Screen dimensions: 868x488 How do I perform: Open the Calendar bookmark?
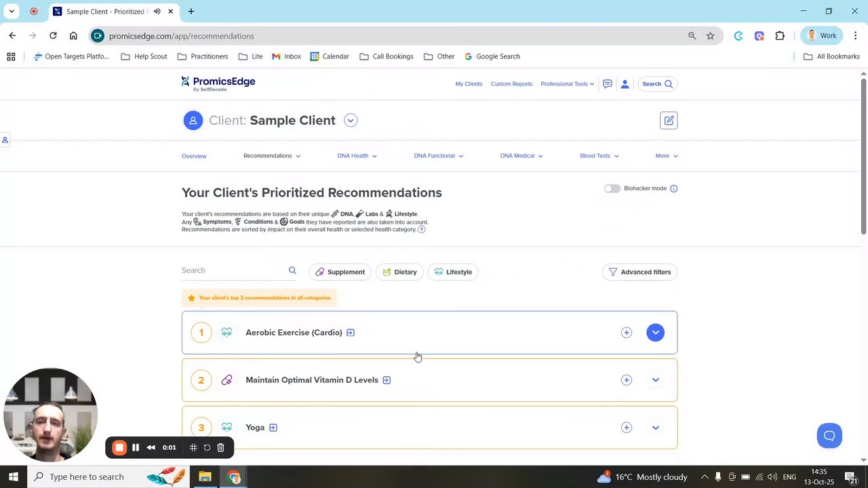pos(330,57)
